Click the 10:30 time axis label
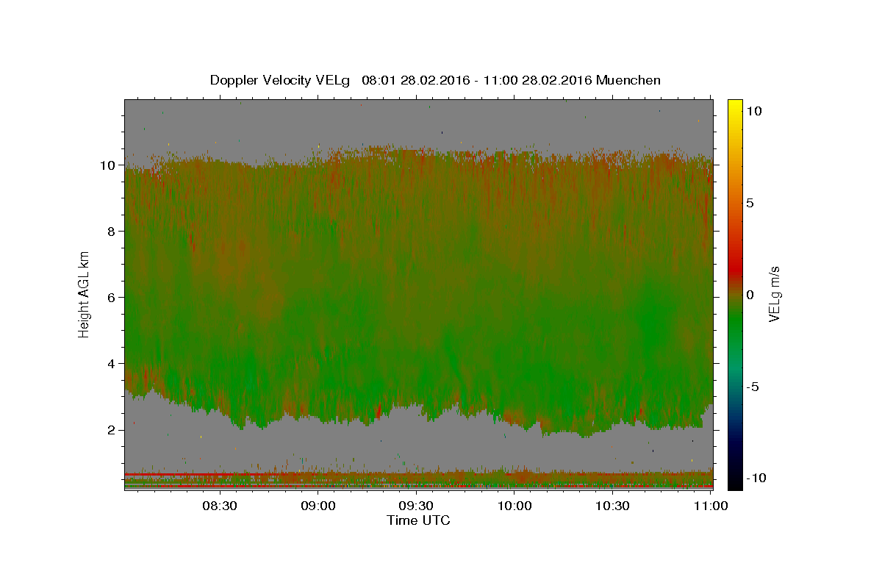Image resolution: width=882 pixels, height=588 pixels. 612,506
